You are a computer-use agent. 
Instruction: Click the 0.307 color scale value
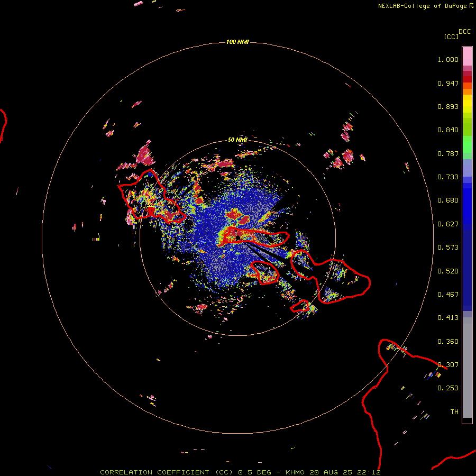click(x=448, y=365)
